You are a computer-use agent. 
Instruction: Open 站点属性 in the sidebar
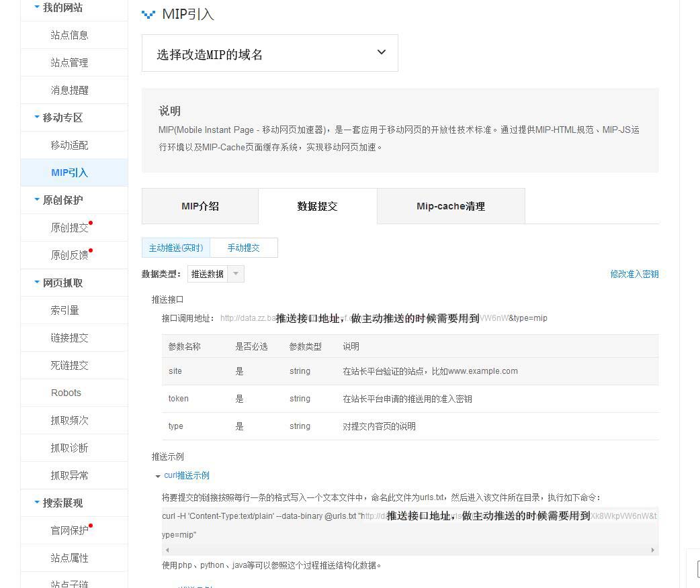(69, 558)
